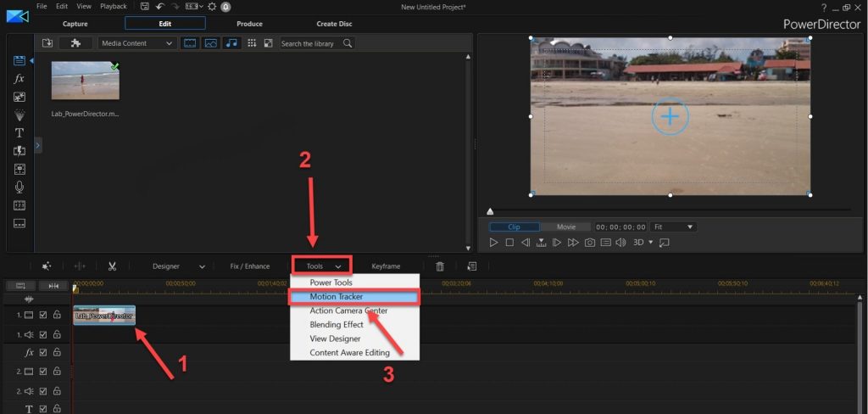Toggle showing image files in the library
The width and height of the screenshot is (868, 414).
point(211,43)
